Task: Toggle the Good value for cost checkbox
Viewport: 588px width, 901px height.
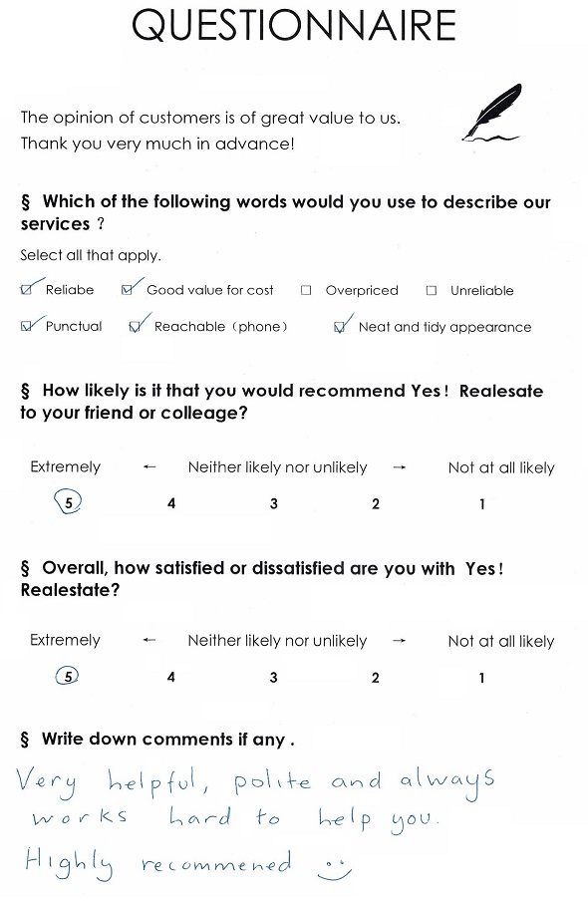Action: (127, 290)
